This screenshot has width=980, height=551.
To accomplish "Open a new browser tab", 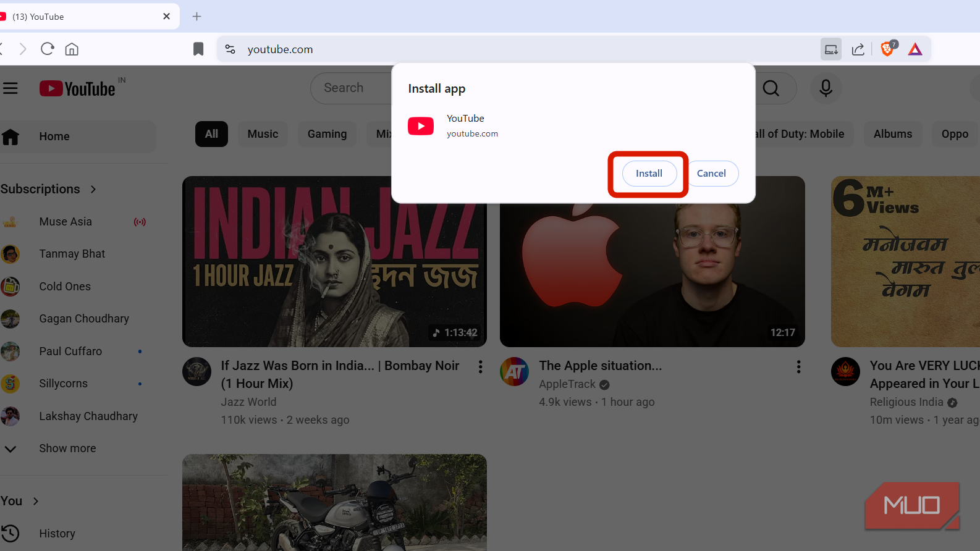I will tap(196, 17).
